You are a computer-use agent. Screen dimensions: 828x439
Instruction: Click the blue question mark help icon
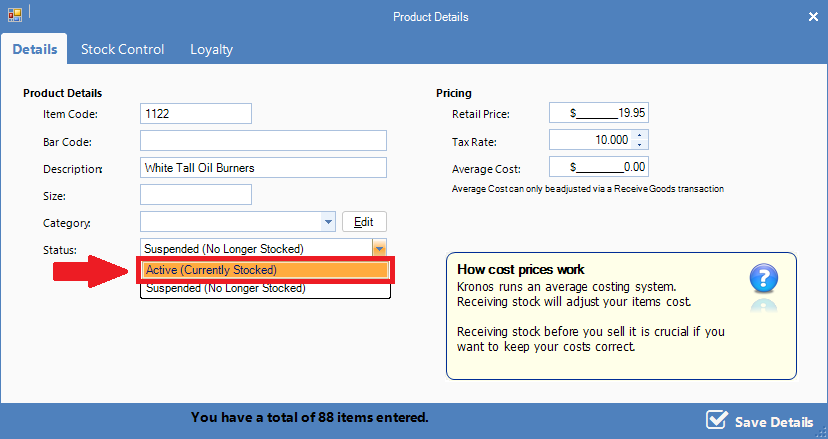(x=762, y=277)
